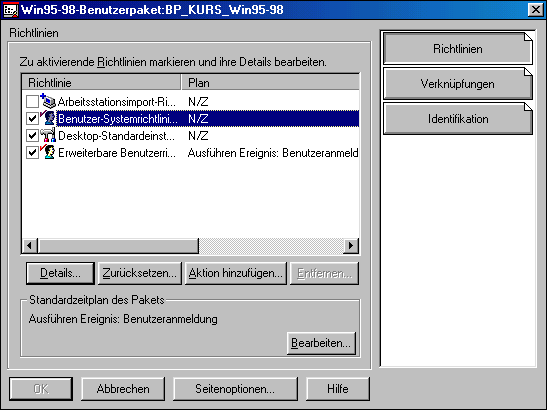The width and height of the screenshot is (547, 410).
Task: Click the Desktop-Standardeinstellungen policy icon
Action: coord(48,135)
